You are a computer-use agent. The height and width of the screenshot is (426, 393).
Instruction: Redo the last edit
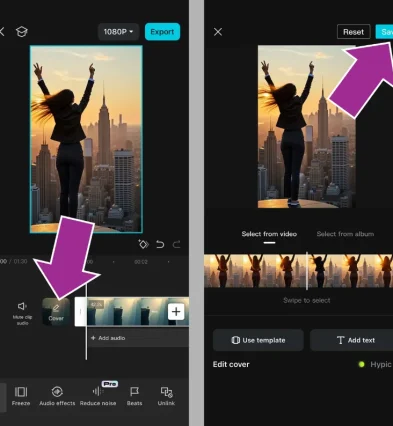[177, 245]
